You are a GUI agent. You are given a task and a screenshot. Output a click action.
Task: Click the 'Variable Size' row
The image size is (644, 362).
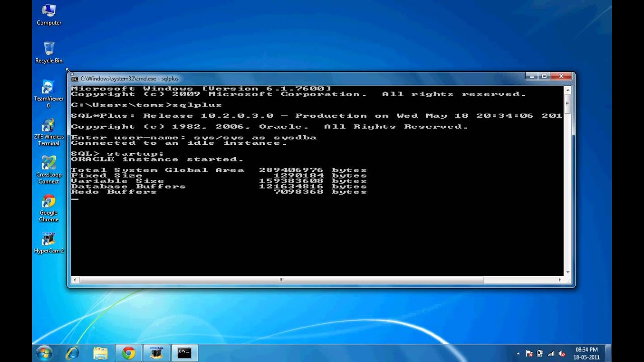(219, 181)
